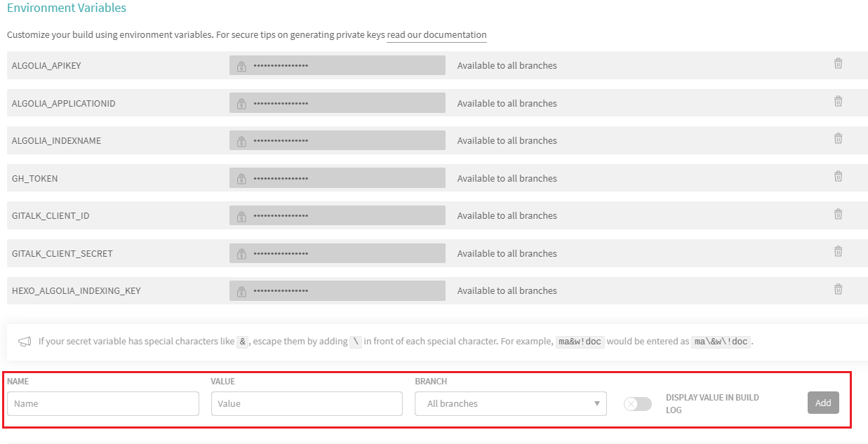This screenshot has height=444, width=868.
Task: Click the Add button
Action: pyautogui.click(x=822, y=403)
